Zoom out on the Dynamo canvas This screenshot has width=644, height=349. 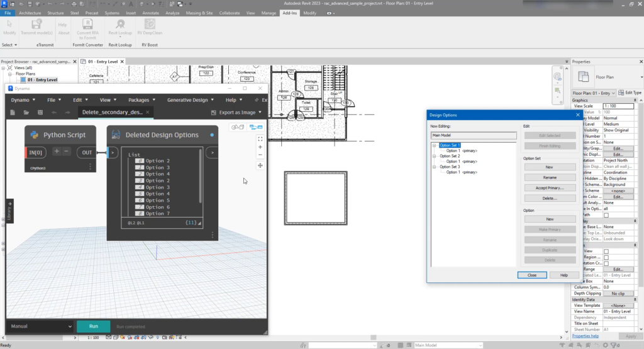pos(260,155)
